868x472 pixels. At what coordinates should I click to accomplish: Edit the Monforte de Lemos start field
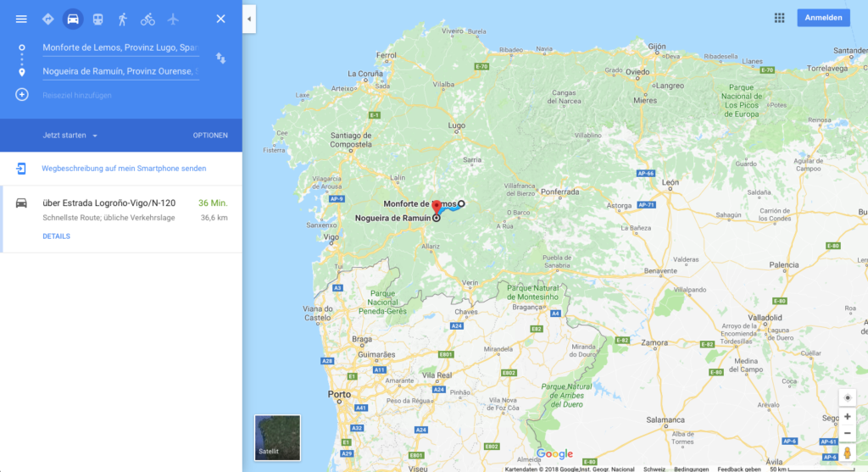[x=120, y=47]
